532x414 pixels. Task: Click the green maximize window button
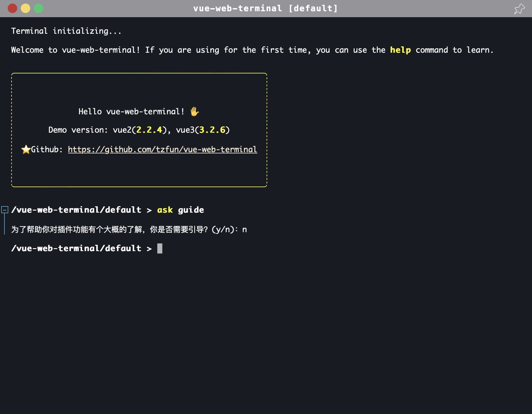click(39, 8)
